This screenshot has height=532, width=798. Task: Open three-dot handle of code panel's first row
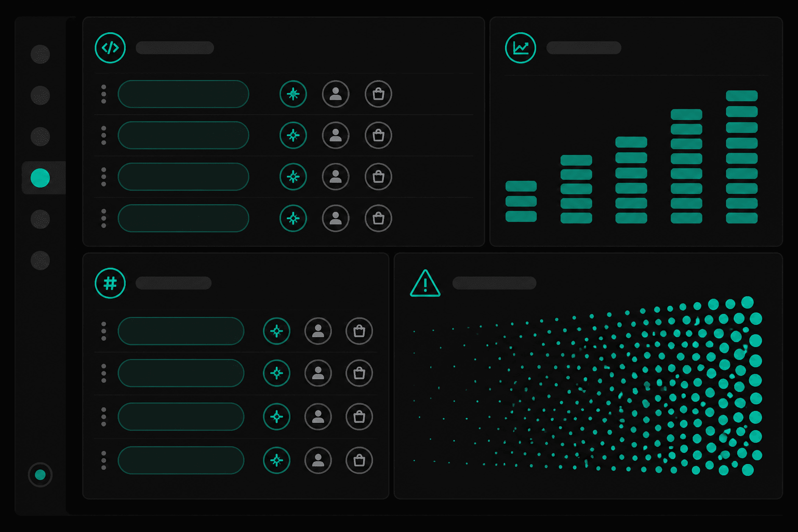pyautogui.click(x=104, y=94)
